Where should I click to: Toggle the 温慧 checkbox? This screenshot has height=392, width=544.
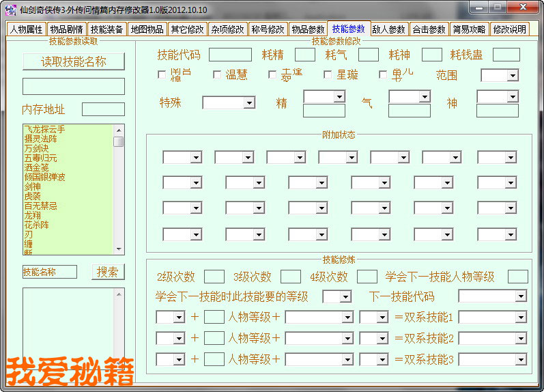point(217,74)
